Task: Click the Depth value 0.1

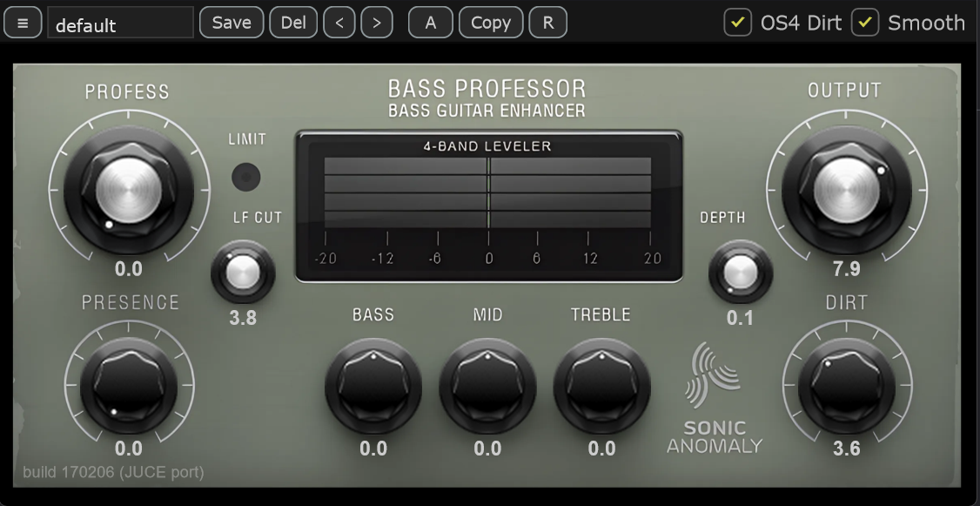Action: (740, 318)
